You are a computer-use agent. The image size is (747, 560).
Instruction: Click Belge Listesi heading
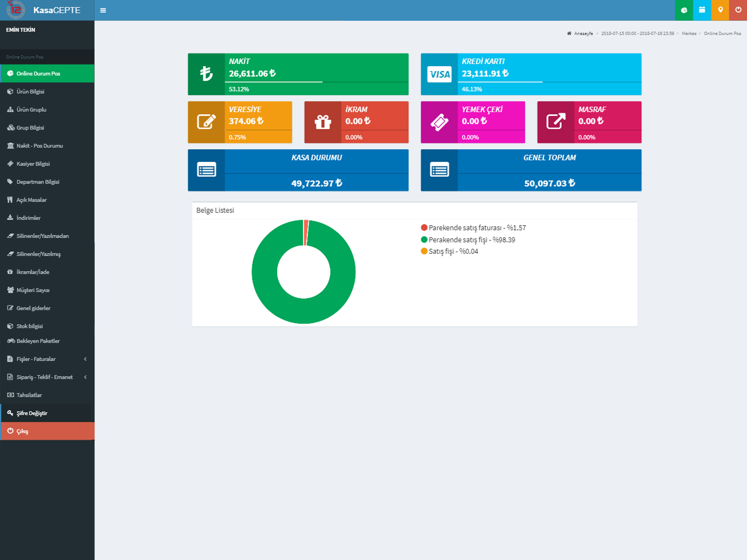215,211
